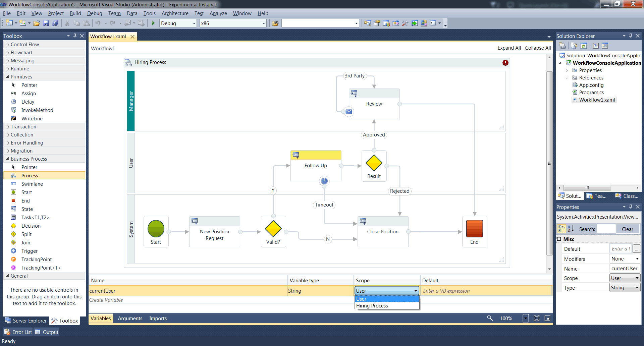Click the mail icon on Review activity

click(x=349, y=112)
